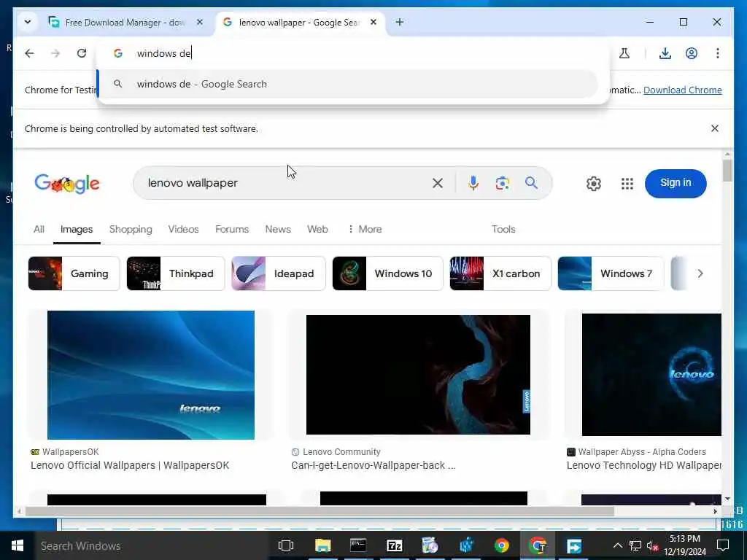Viewport: 747px width, 560px height.
Task: Close the Free Download Manager tab
Action: (x=200, y=22)
